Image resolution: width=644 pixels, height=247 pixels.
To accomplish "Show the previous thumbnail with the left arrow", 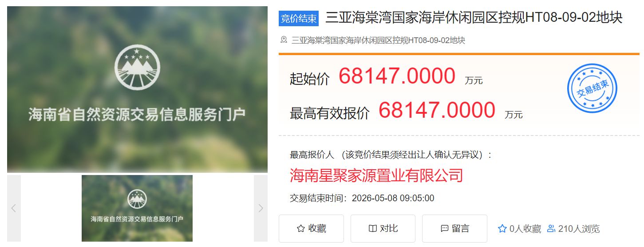I will pos(14,208).
